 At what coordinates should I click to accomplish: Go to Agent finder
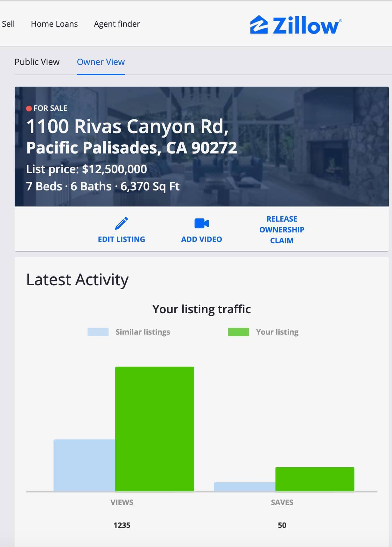(x=117, y=24)
